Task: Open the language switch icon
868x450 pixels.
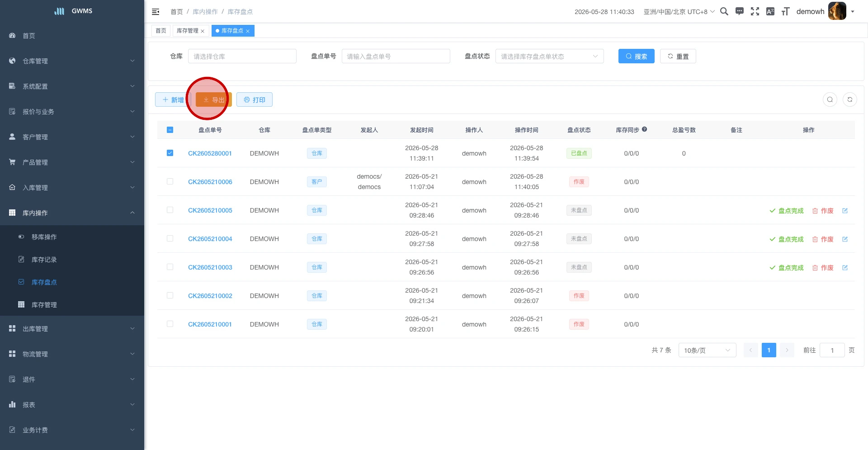Action: tap(770, 11)
